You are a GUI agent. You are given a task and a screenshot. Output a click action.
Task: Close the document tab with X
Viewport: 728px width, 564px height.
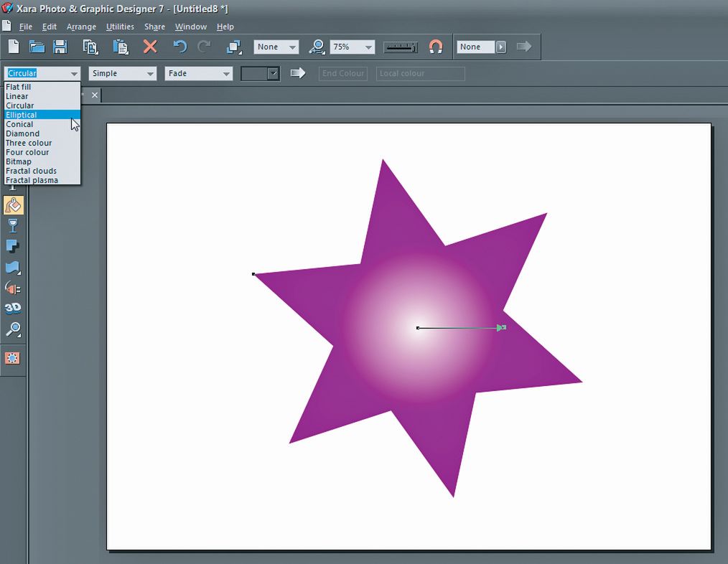pyautogui.click(x=95, y=95)
